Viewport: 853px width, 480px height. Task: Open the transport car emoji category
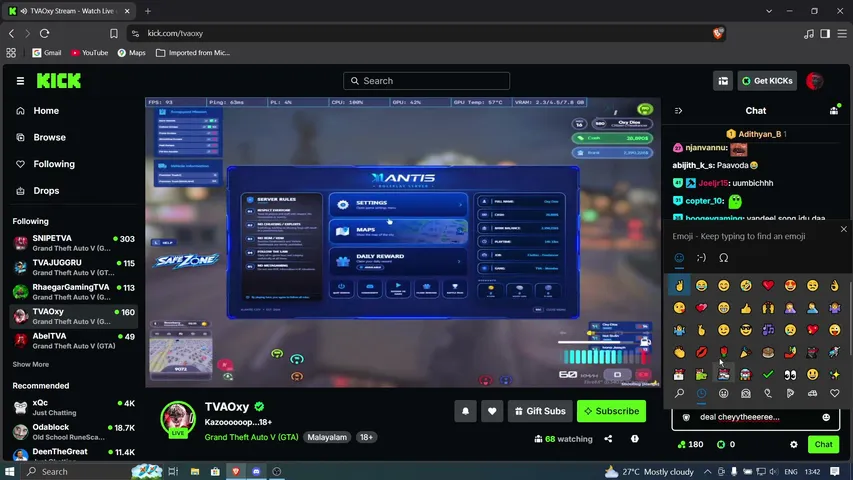point(812,393)
